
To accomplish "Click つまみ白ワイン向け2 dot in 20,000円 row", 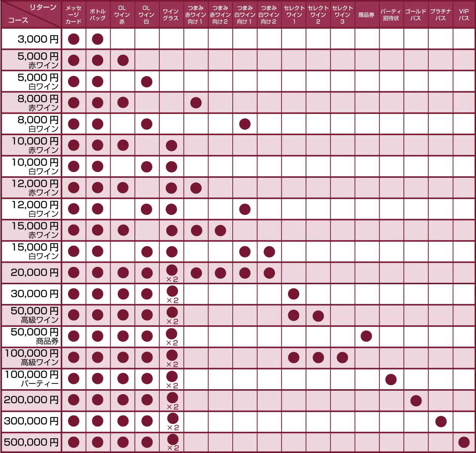I will [269, 273].
